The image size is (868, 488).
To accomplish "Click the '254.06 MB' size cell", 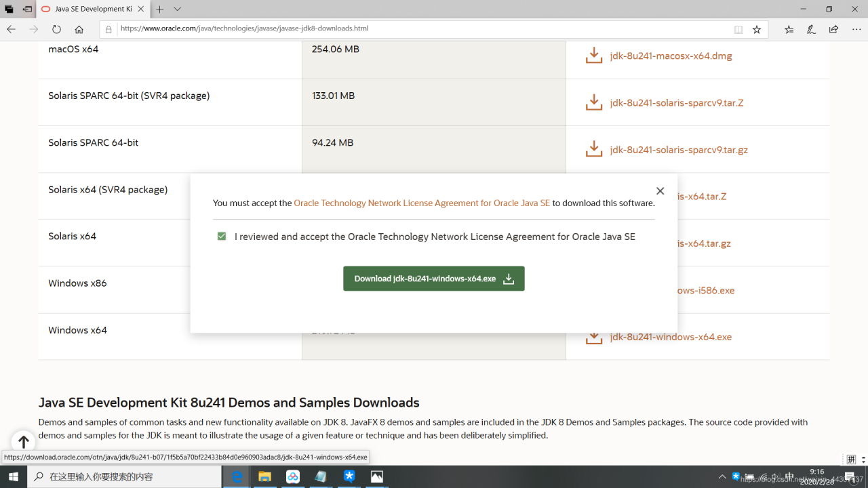I will point(336,49).
